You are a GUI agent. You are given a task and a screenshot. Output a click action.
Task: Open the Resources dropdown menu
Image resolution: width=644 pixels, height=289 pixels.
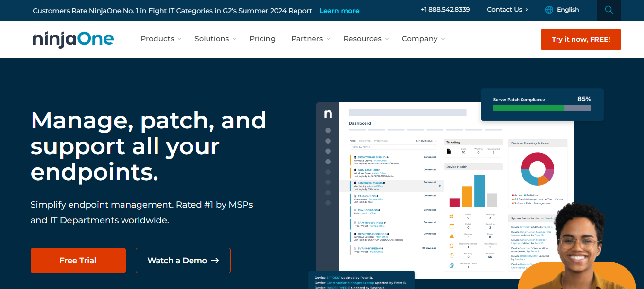point(366,39)
